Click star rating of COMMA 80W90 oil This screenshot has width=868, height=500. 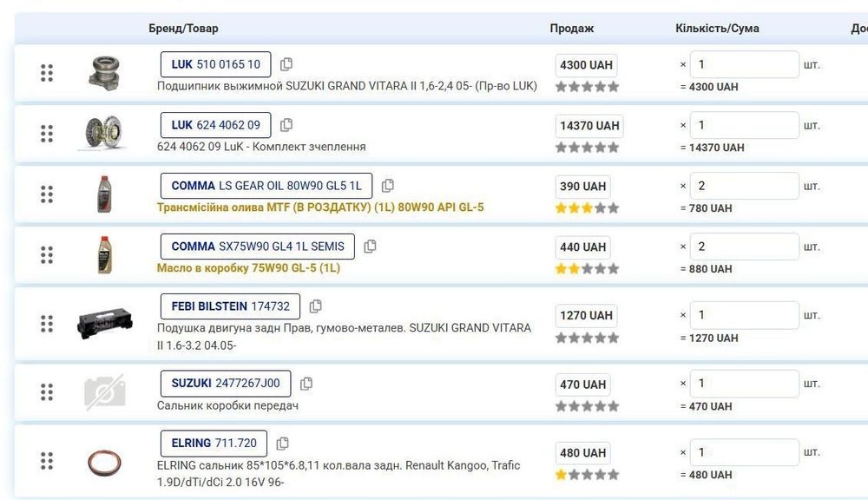(x=588, y=208)
